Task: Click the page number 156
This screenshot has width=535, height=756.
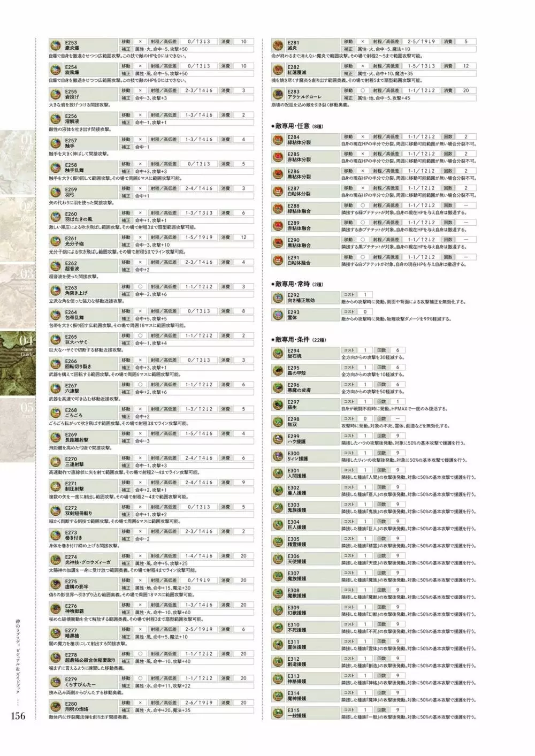Action: (x=18, y=716)
